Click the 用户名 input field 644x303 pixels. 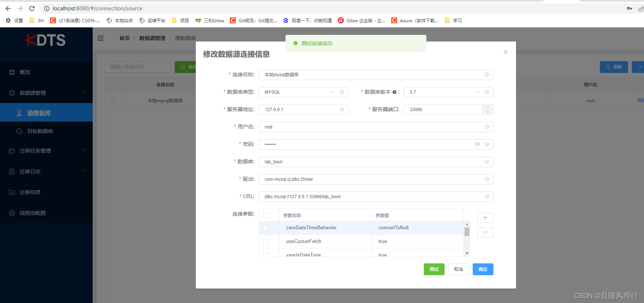[x=376, y=127]
